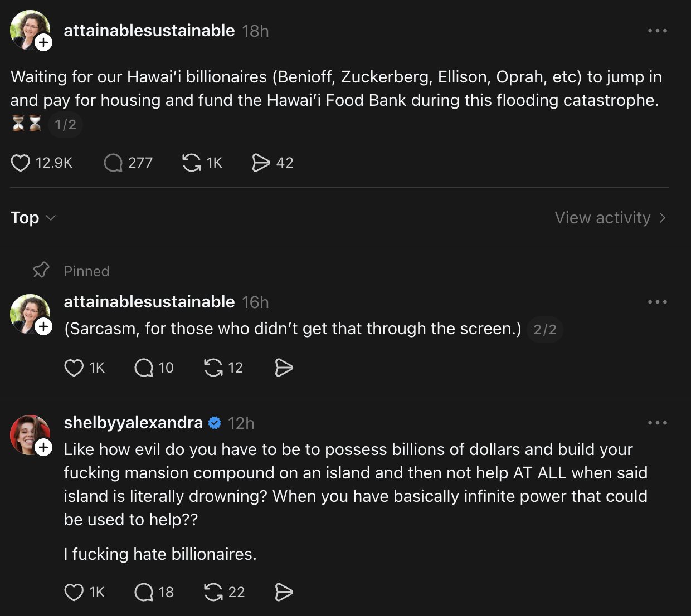Click the View activity link
The image size is (691, 616).
610,218
